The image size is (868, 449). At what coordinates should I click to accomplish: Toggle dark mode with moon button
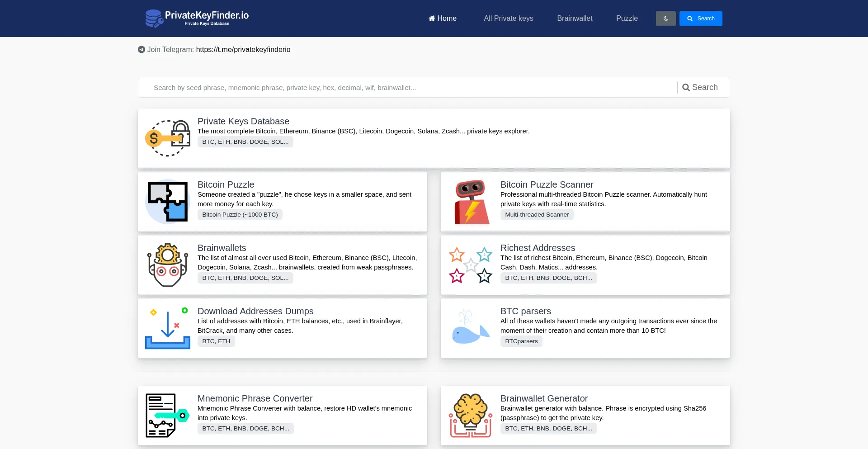(665, 19)
